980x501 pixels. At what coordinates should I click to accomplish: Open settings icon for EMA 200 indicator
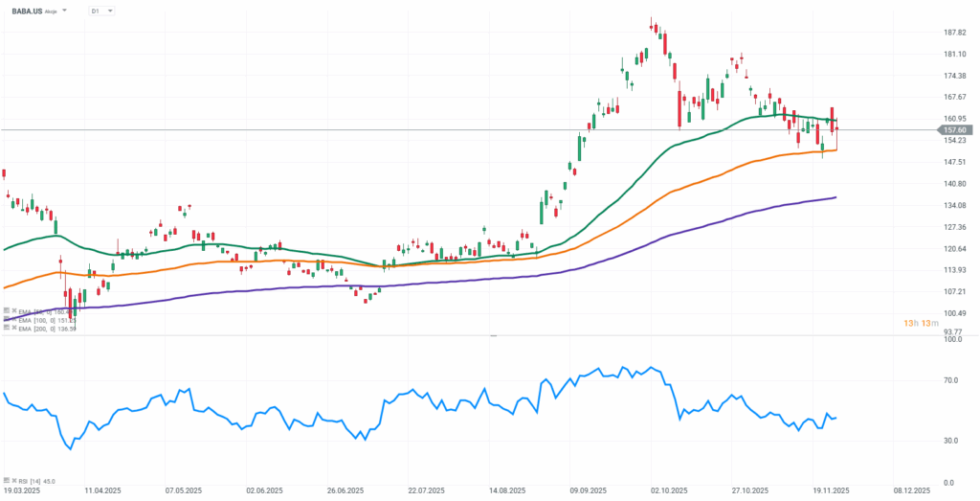click(6, 328)
